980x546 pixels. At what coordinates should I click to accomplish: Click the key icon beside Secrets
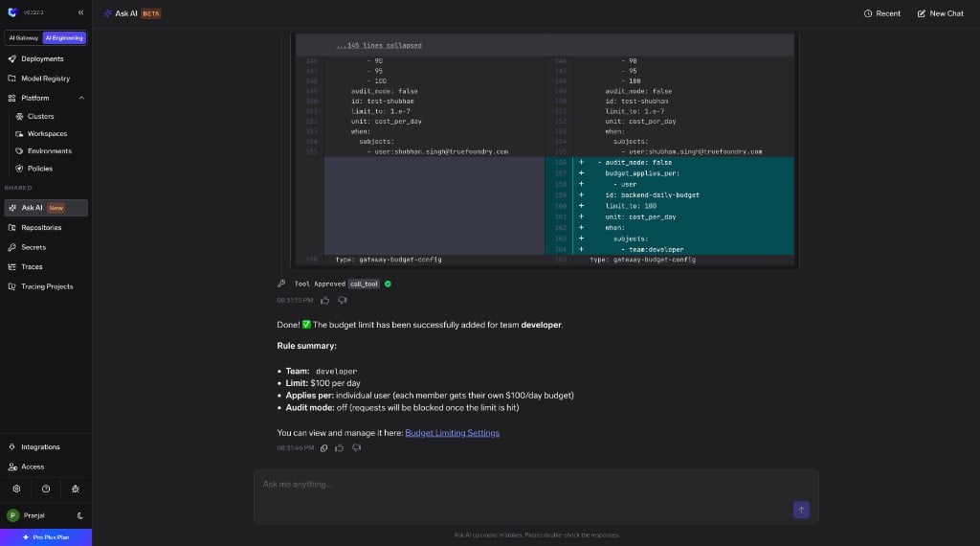click(11, 248)
